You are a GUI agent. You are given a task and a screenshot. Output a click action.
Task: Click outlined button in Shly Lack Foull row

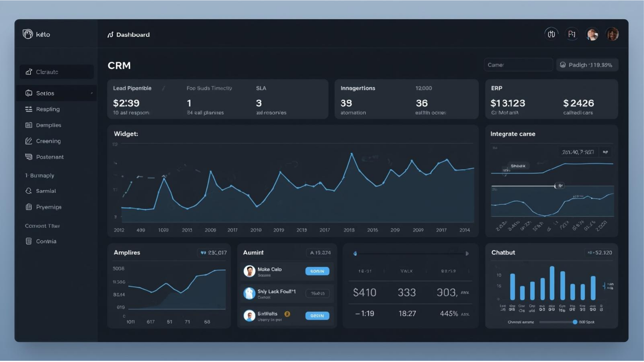[317, 293]
